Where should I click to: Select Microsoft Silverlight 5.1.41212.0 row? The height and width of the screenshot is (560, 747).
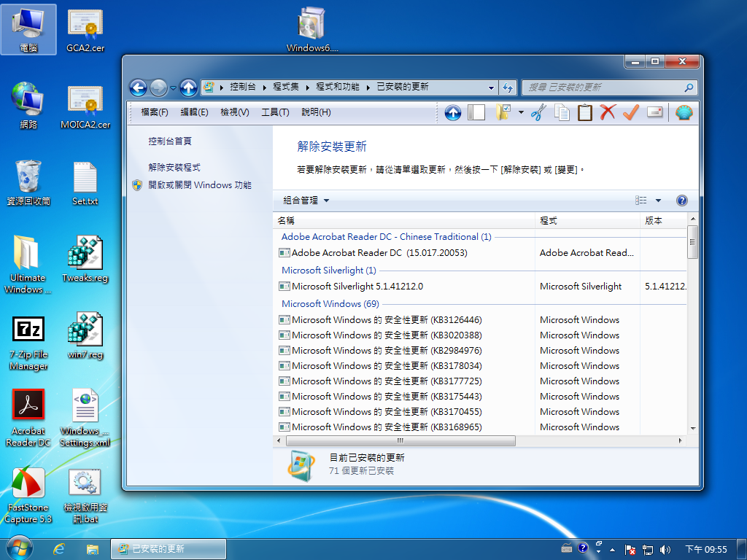[x=482, y=287]
